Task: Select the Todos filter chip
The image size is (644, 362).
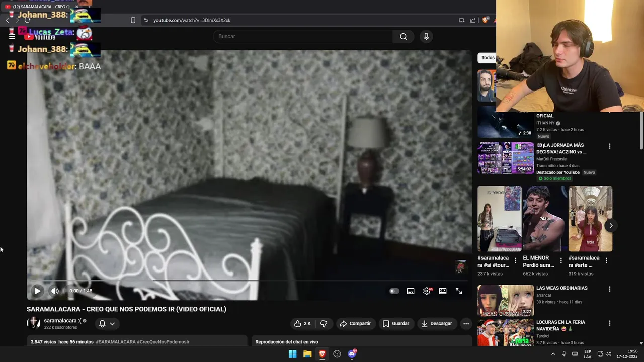Action: [488, 58]
